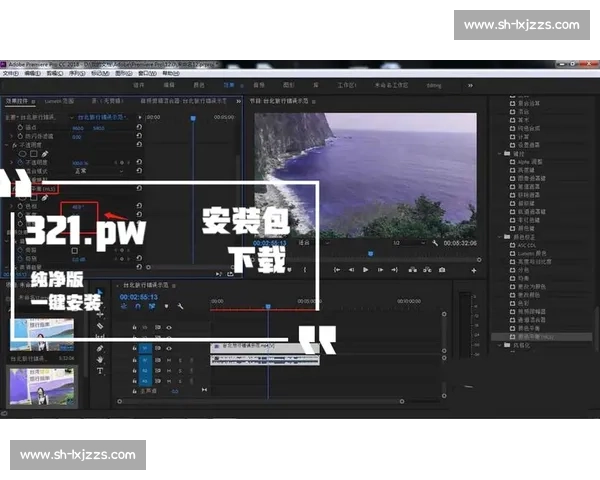Select the video clip on track V1
600x480 pixels.
click(264, 347)
